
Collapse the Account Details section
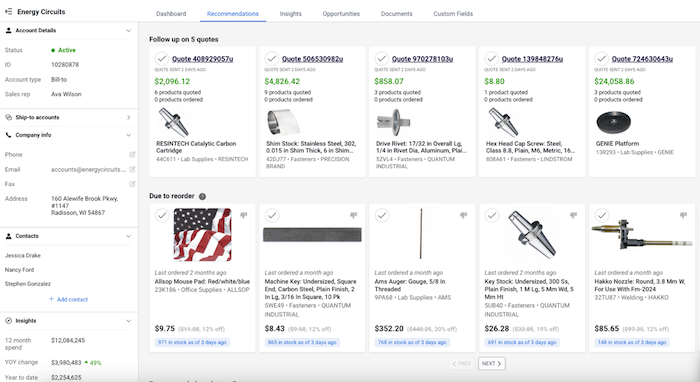tap(129, 30)
